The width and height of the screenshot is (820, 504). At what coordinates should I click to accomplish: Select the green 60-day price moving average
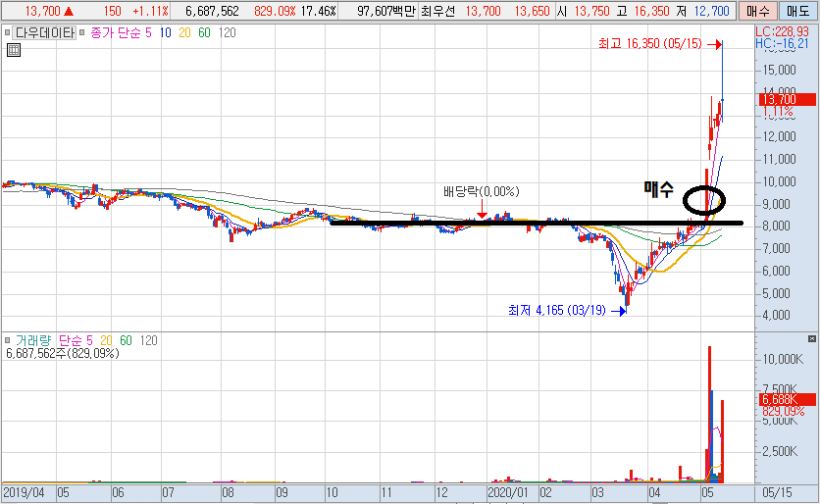(x=204, y=33)
